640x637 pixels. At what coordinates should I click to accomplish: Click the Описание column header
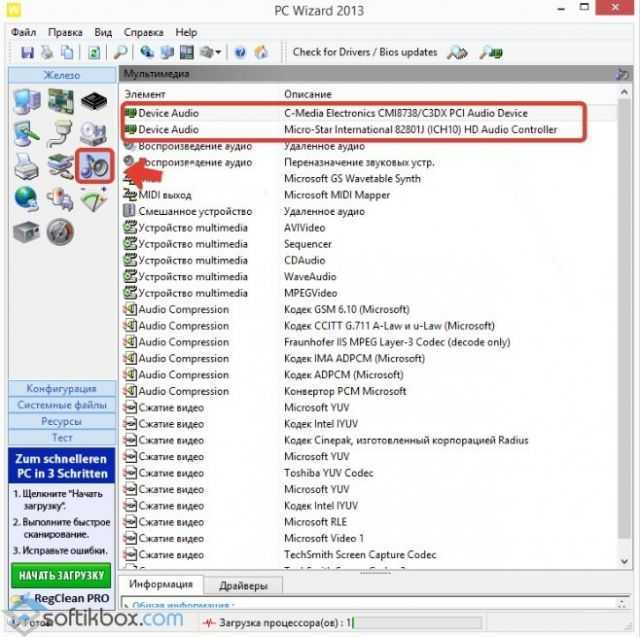point(308,94)
